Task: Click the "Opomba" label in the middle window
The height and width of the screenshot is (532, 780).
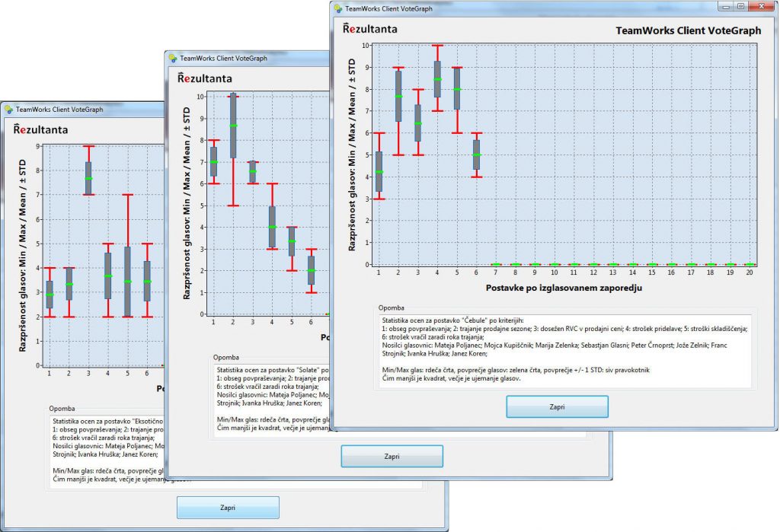Action: (226, 358)
